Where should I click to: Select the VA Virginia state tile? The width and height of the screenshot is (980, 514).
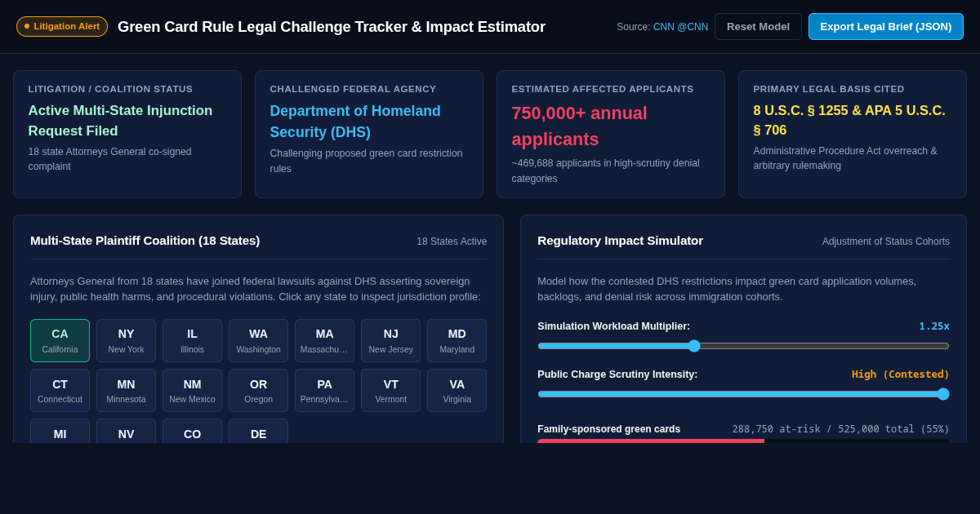point(457,390)
